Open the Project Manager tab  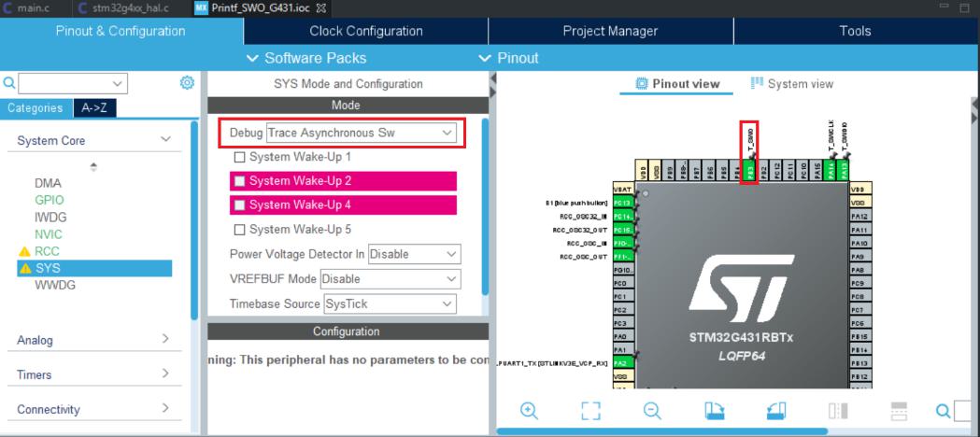[611, 31]
